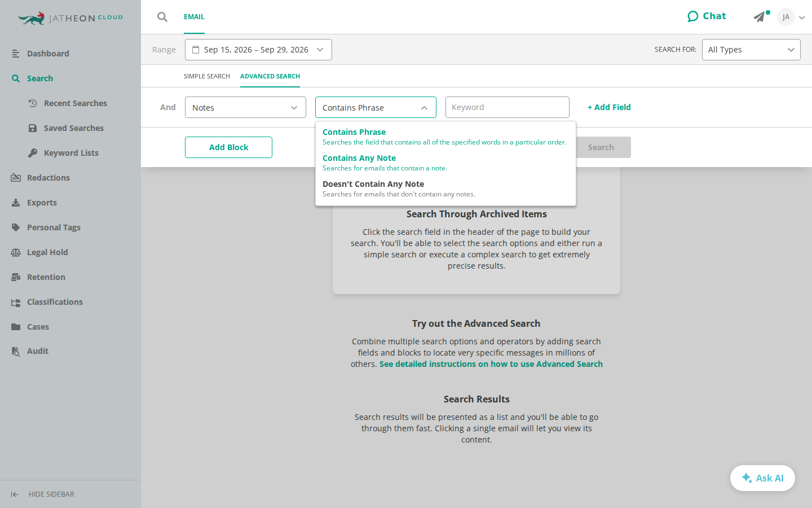The width and height of the screenshot is (812, 508).
Task: Open the Search item in sidebar
Action: click(x=40, y=78)
